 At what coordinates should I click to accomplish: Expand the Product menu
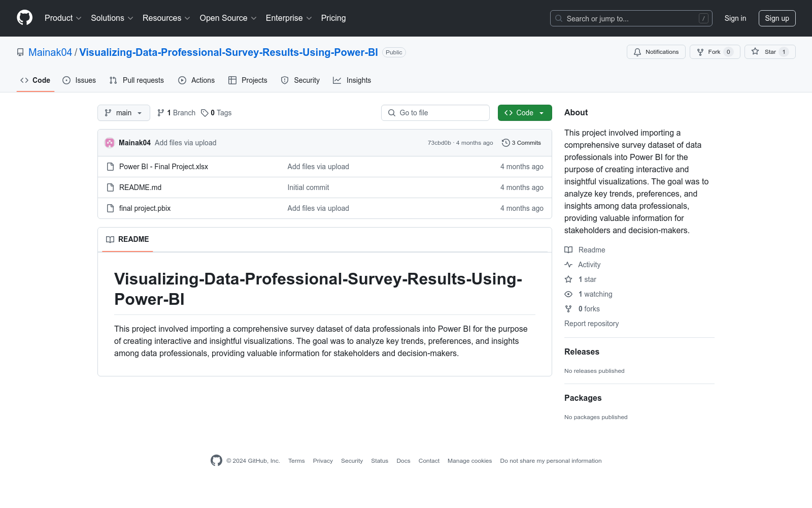click(x=63, y=18)
